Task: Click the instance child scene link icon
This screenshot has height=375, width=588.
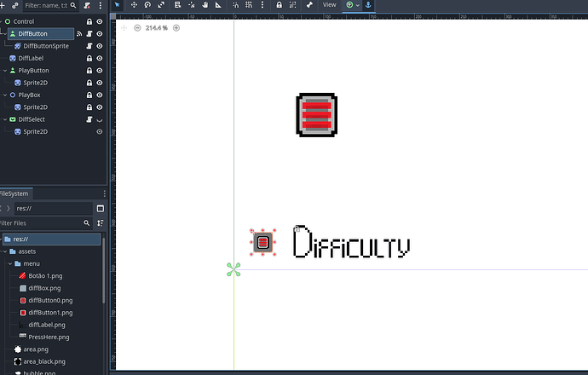Action: coord(15,6)
